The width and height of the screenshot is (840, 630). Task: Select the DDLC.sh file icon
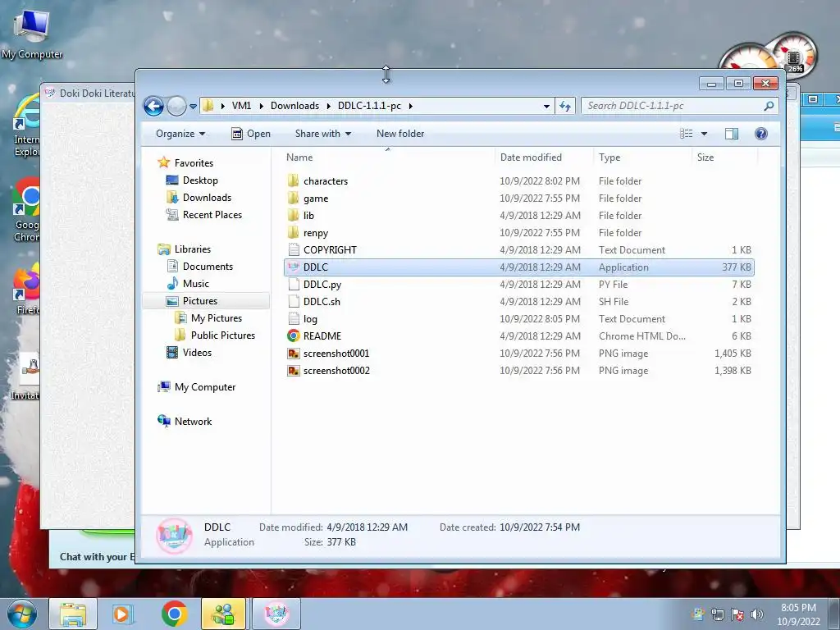click(293, 302)
